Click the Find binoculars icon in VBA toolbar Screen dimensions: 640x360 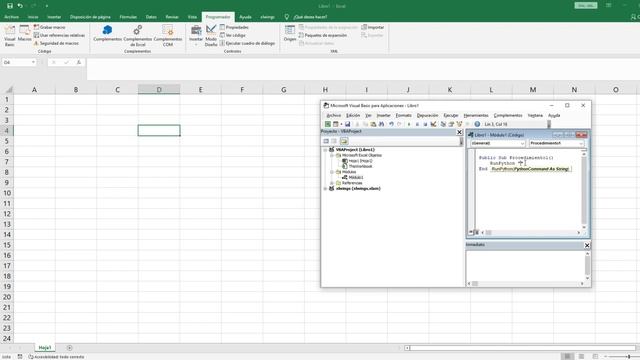(381, 124)
